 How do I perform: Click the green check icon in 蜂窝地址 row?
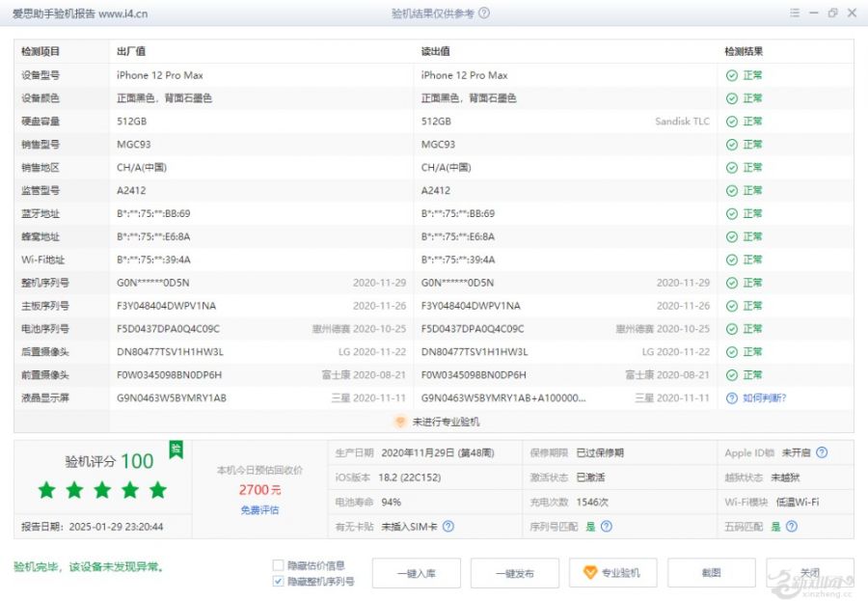[x=732, y=237]
